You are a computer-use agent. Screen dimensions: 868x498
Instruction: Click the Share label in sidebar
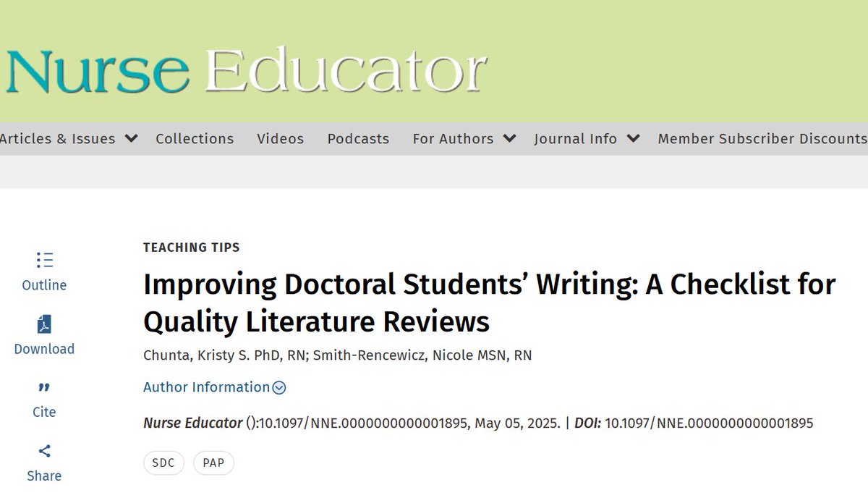coord(44,476)
